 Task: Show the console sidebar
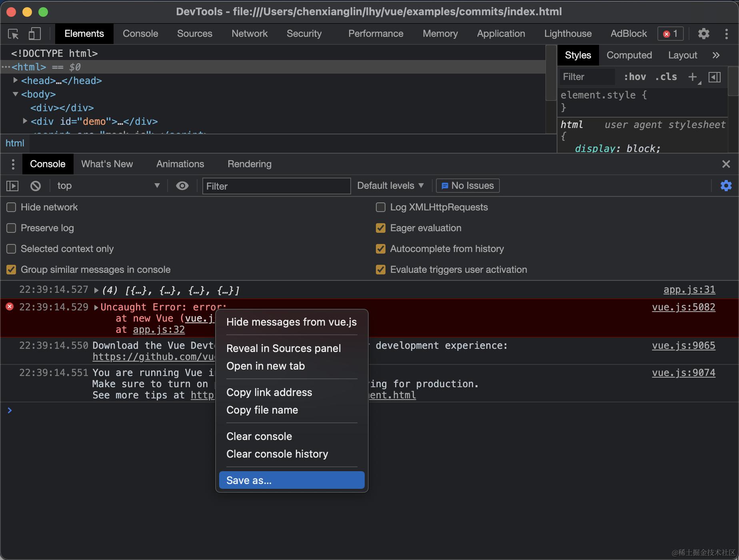(x=12, y=186)
